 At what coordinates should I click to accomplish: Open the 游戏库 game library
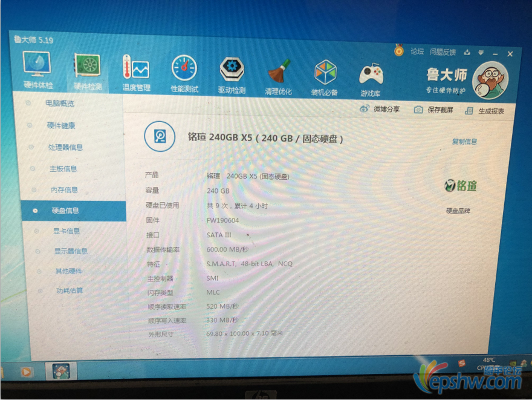(371, 80)
